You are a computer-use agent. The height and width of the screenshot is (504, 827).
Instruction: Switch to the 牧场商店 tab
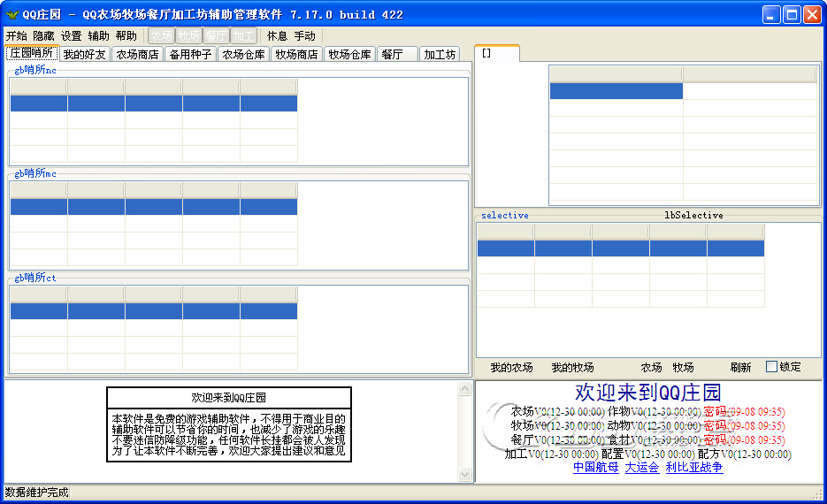pos(296,54)
